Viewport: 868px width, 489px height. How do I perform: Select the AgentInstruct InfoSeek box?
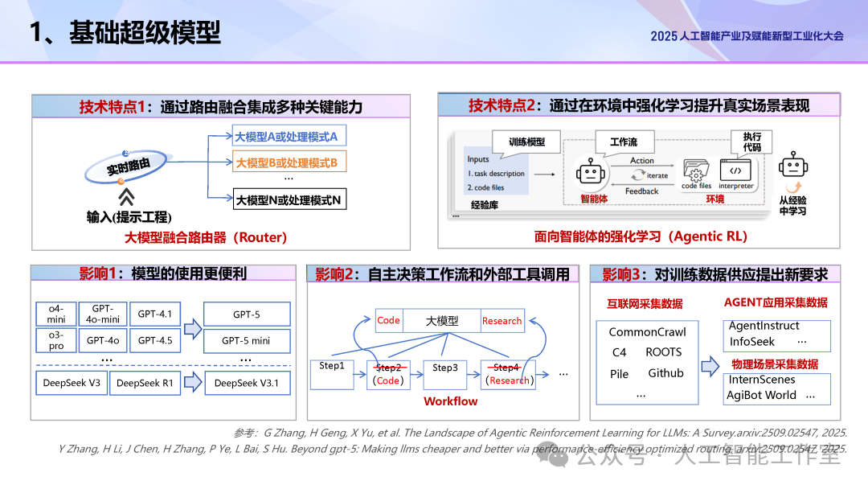pyautogui.click(x=777, y=334)
